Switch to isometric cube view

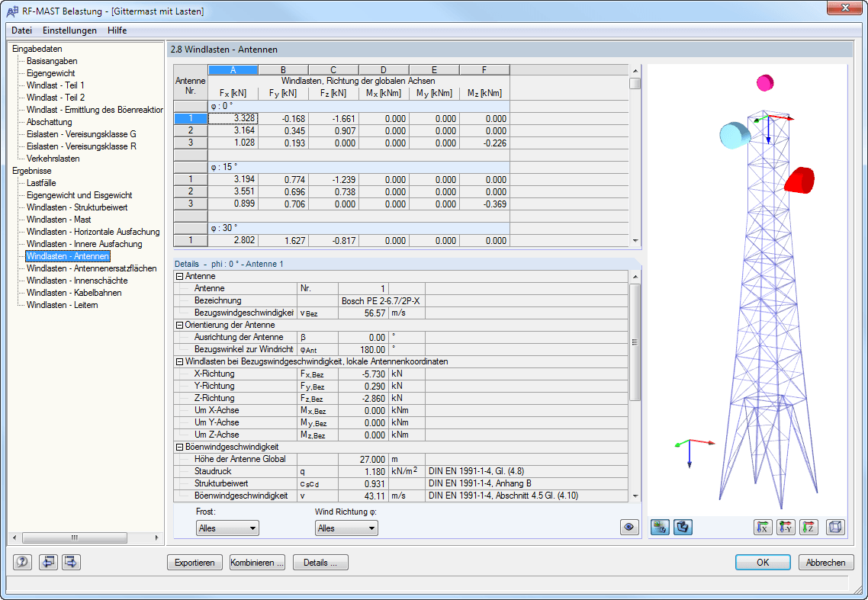point(835,528)
